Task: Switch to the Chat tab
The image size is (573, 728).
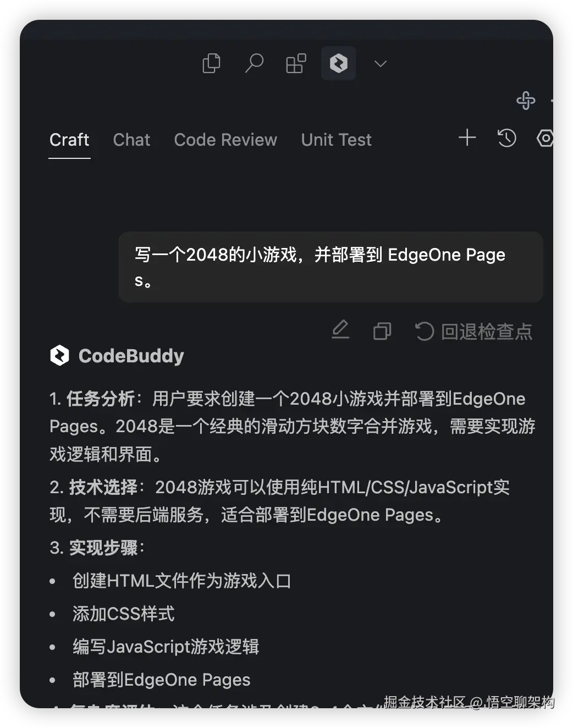Action: (x=131, y=140)
